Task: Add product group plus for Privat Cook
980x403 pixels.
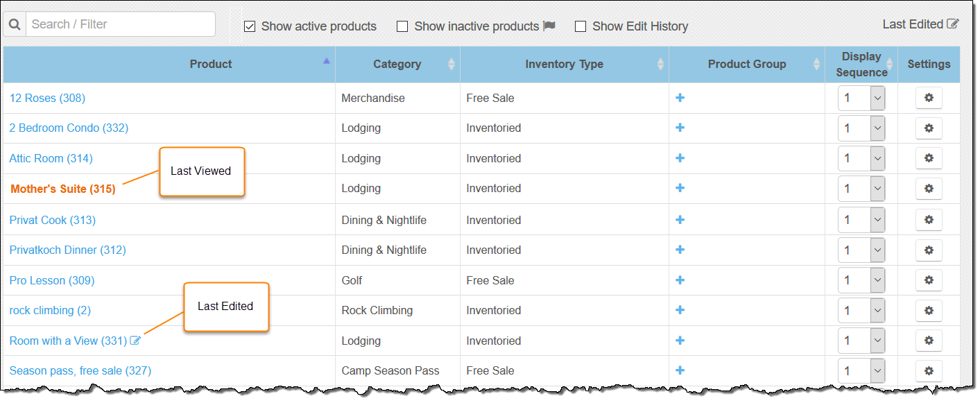Action: click(x=680, y=220)
